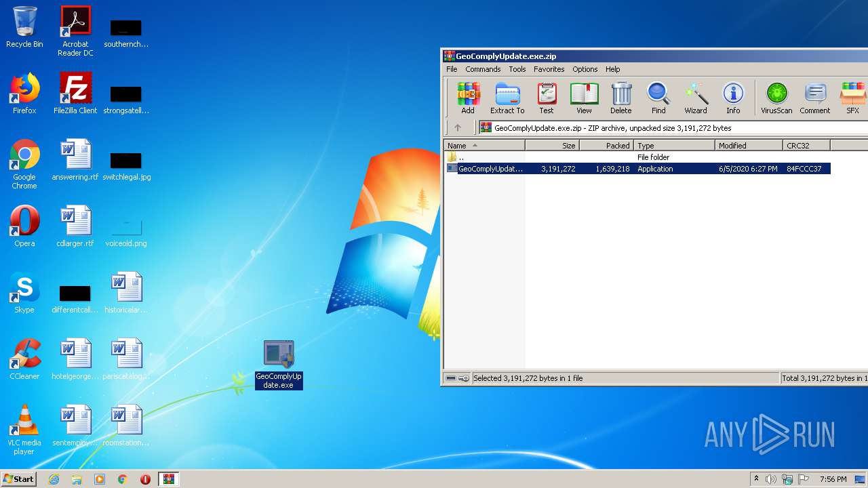Click the SFX toolbar icon

853,98
